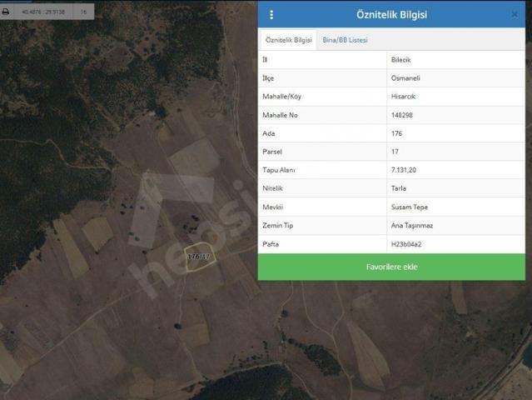Click the highlighted parcel 176/17 on map

(200, 257)
